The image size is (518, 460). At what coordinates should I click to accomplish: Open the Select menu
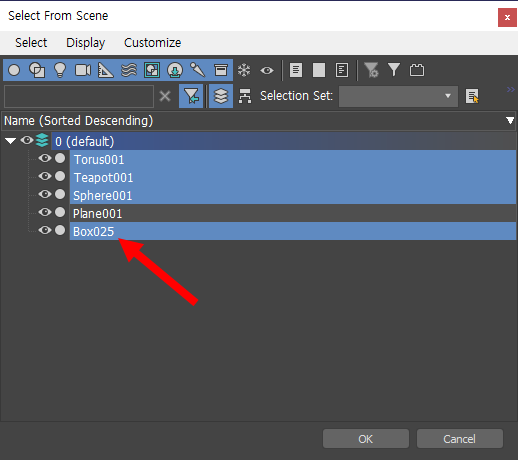click(31, 43)
